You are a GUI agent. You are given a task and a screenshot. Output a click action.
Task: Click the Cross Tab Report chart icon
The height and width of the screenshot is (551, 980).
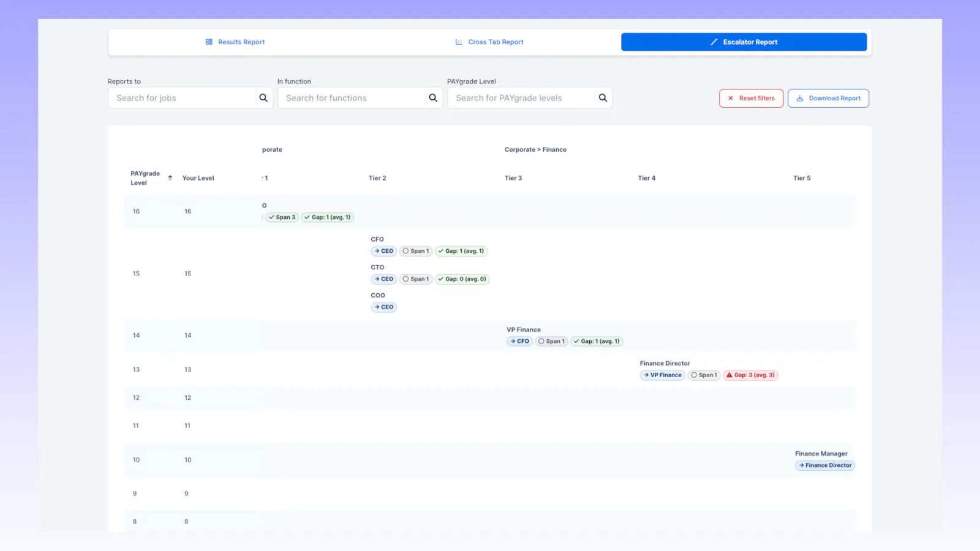(x=459, y=42)
